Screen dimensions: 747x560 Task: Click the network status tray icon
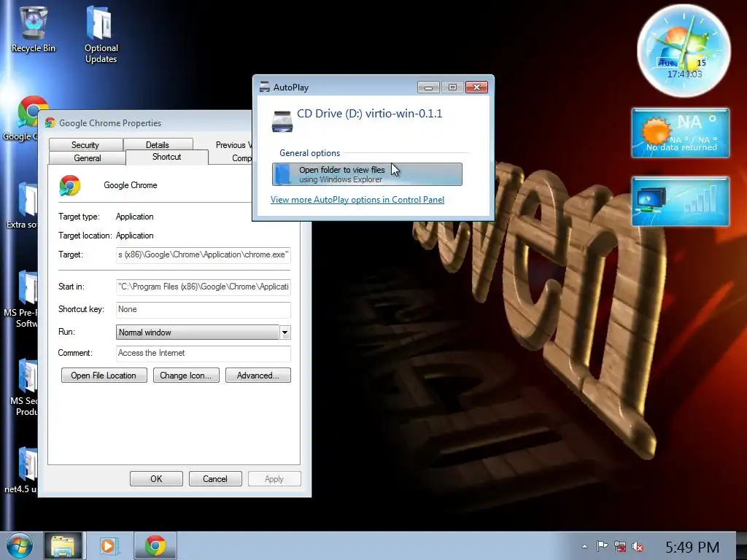click(620, 546)
